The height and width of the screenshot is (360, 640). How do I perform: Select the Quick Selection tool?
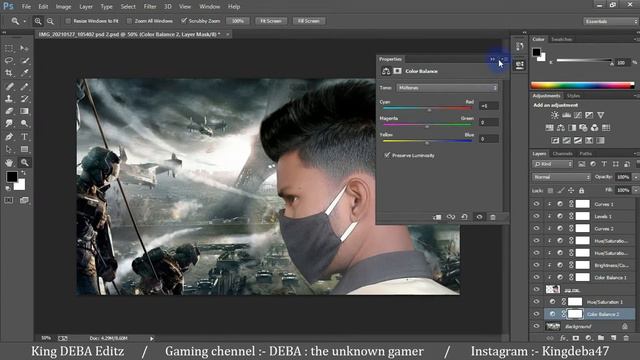[24, 60]
